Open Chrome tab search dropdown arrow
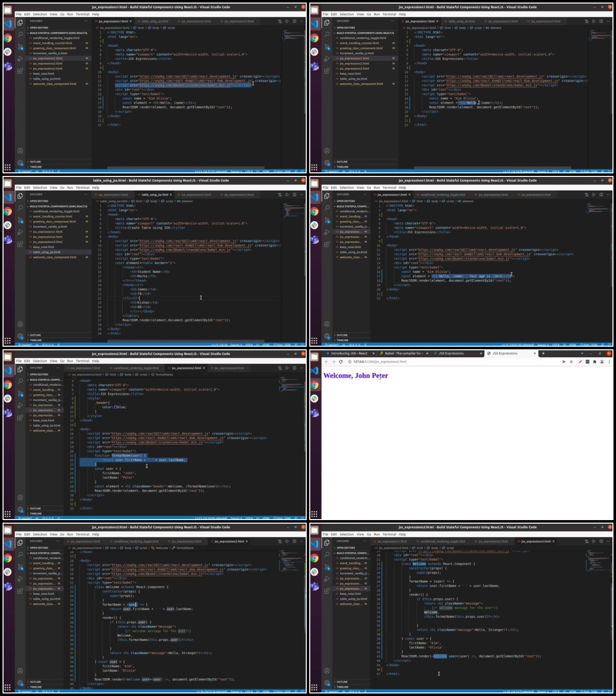 582,353
